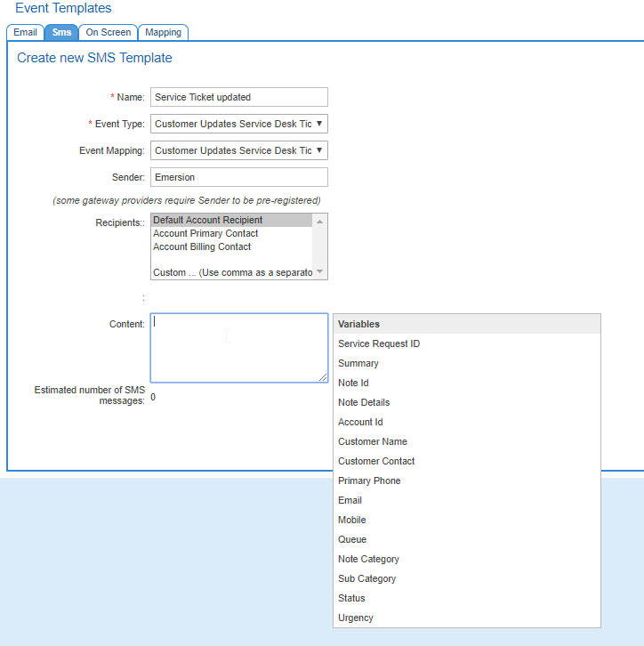This screenshot has width=644, height=646.
Task: Click inside the Content text area
Action: pyautogui.click(x=238, y=347)
